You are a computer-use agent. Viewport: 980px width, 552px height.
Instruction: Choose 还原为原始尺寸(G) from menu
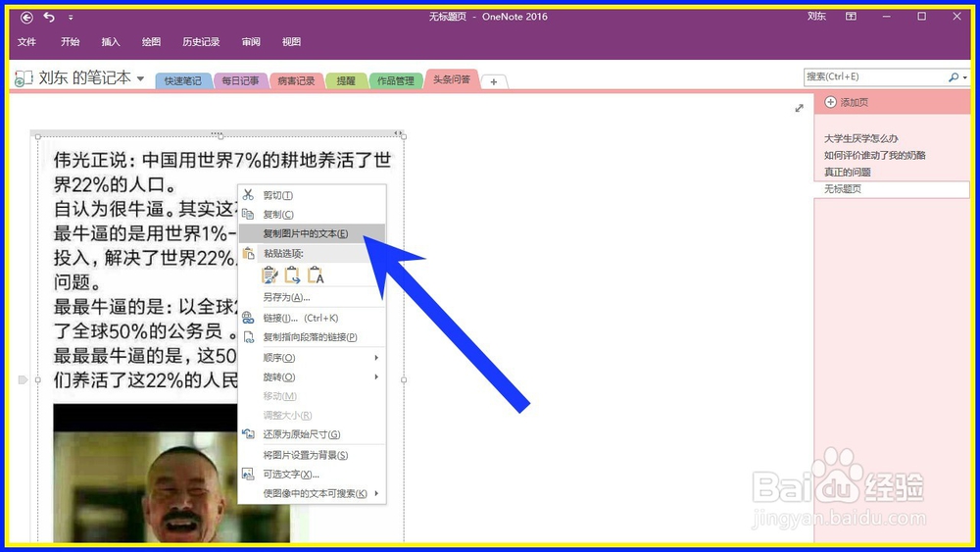[x=312, y=434]
